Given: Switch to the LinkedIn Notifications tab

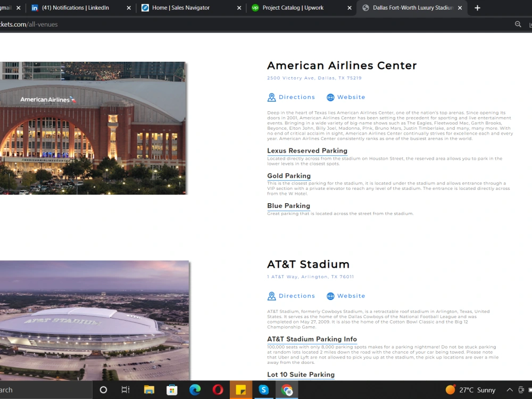Looking at the screenshot, I should click(80, 8).
